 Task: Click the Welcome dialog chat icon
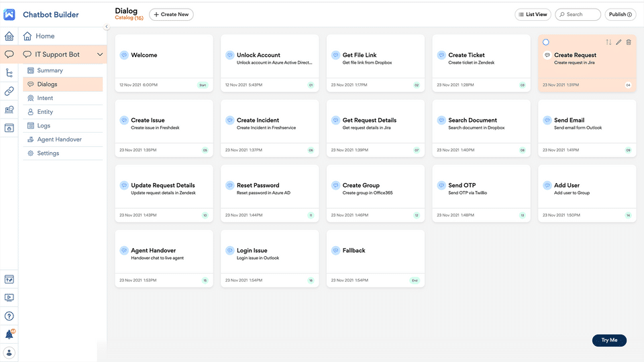(x=124, y=55)
